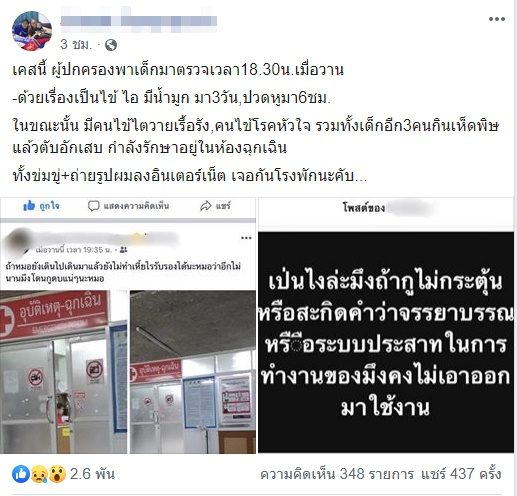Click the friends audience icon beside 19:35 น.
The image size is (517, 496).
point(123,249)
